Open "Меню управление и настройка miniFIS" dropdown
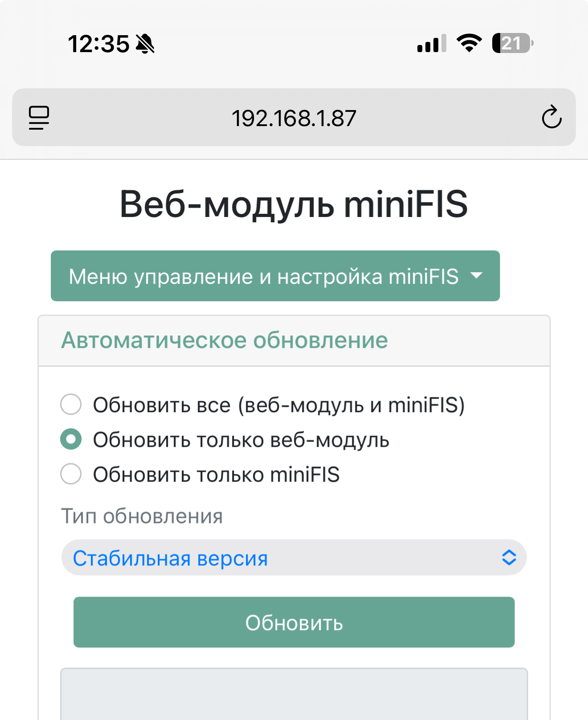This screenshot has height=720, width=588. click(275, 276)
